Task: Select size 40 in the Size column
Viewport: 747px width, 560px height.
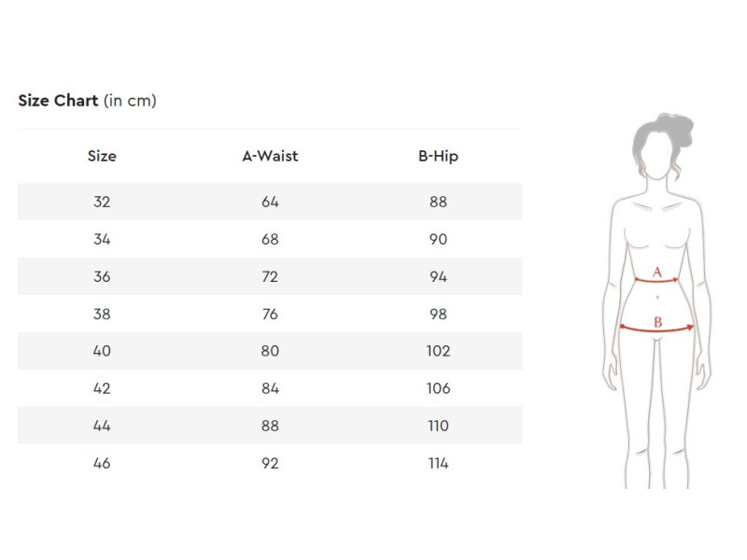Action: (x=102, y=351)
